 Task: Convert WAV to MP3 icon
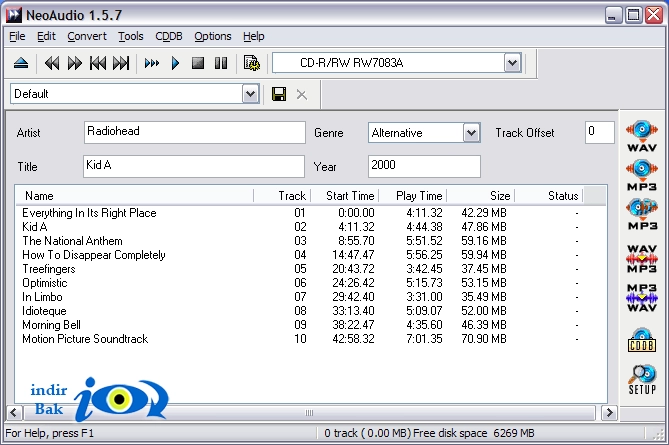(642, 258)
